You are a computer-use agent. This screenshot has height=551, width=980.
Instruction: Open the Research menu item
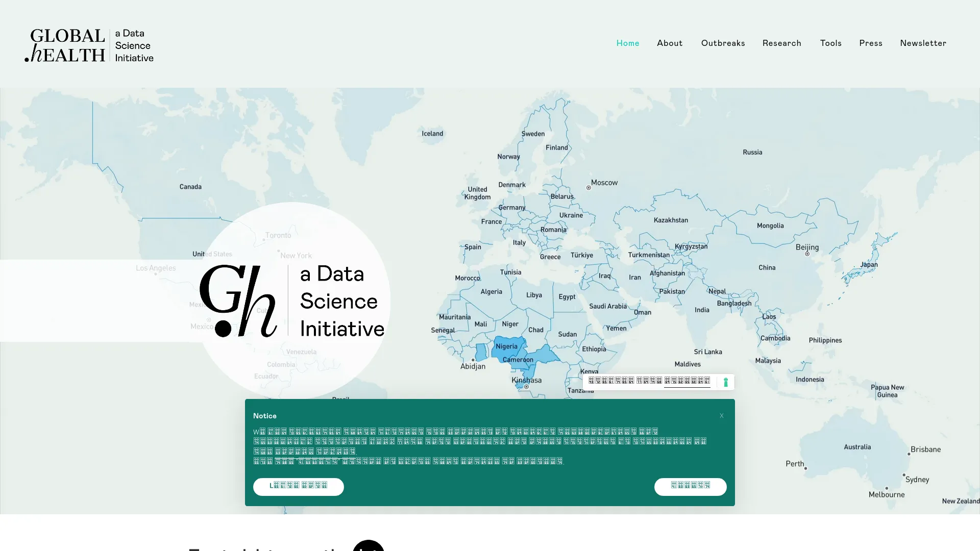click(x=781, y=43)
